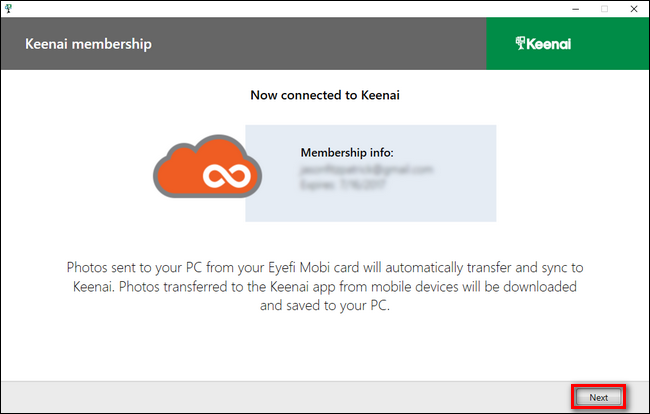
Task: Select the blurred membership email address
Action: (x=367, y=170)
